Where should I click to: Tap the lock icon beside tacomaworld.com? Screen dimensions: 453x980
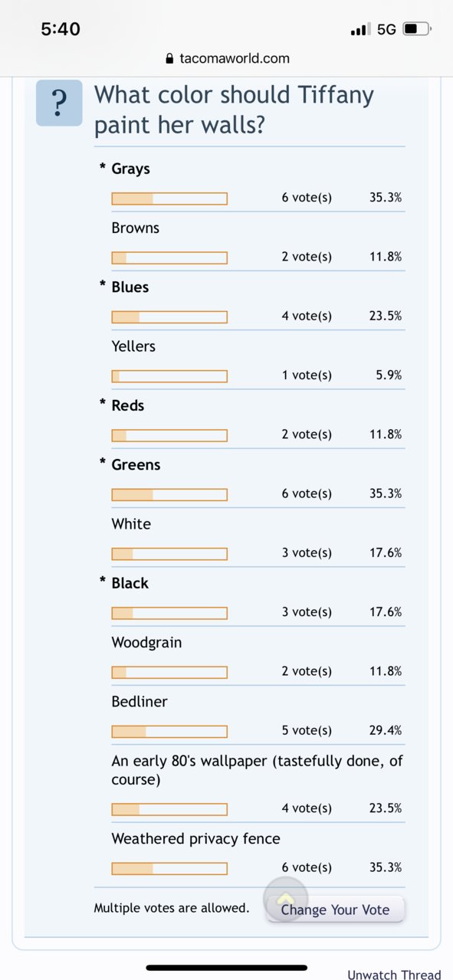(170, 58)
